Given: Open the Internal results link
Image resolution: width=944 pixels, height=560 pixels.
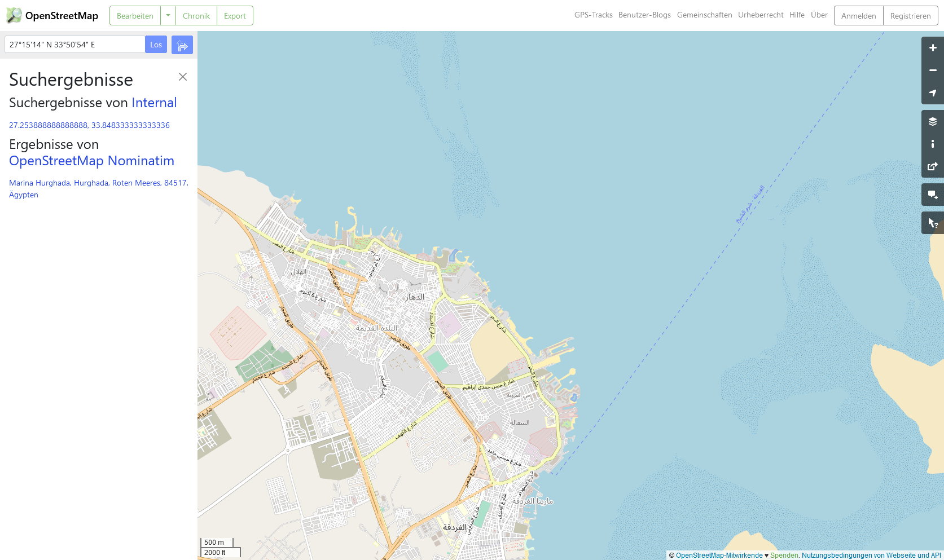Looking at the screenshot, I should 154,103.
